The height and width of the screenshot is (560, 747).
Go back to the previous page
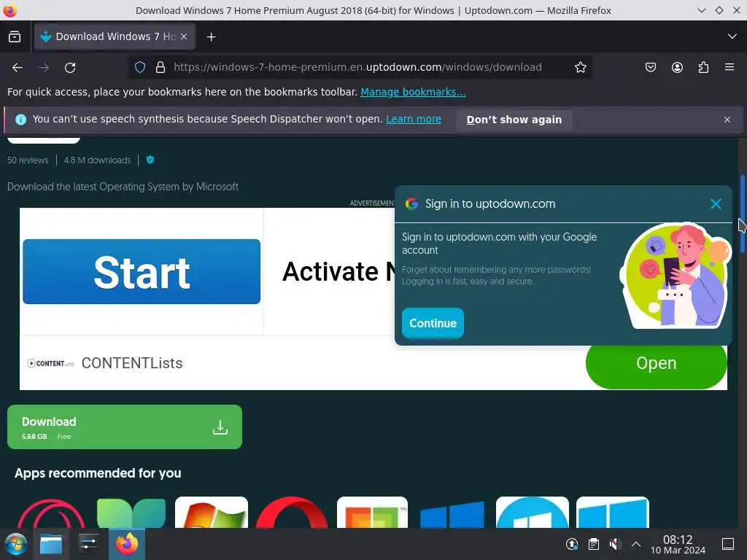(x=18, y=68)
